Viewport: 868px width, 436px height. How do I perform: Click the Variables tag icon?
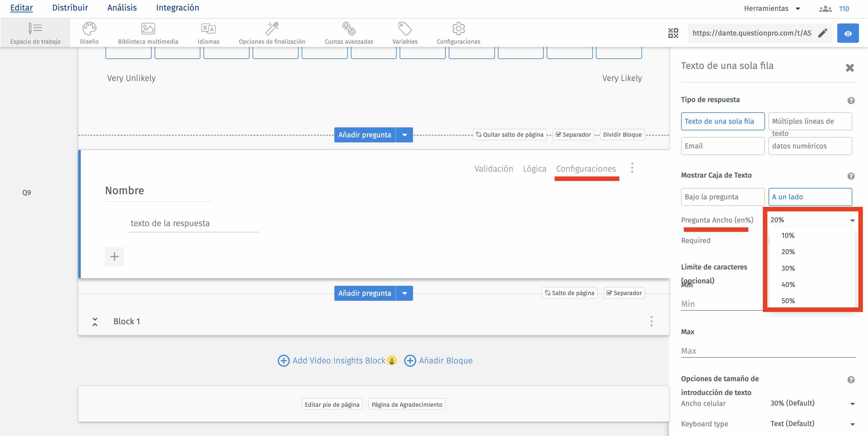[405, 29]
